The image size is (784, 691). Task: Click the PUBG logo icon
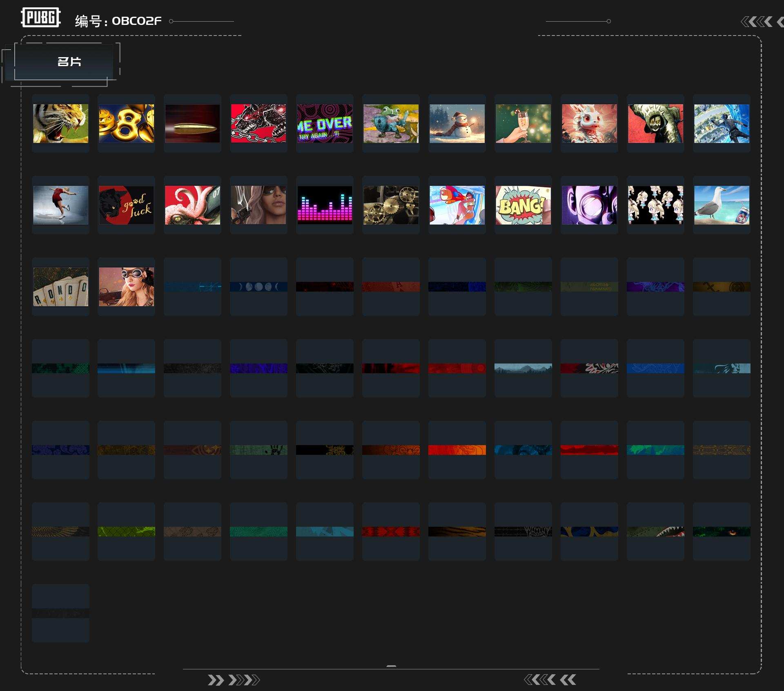(40, 18)
